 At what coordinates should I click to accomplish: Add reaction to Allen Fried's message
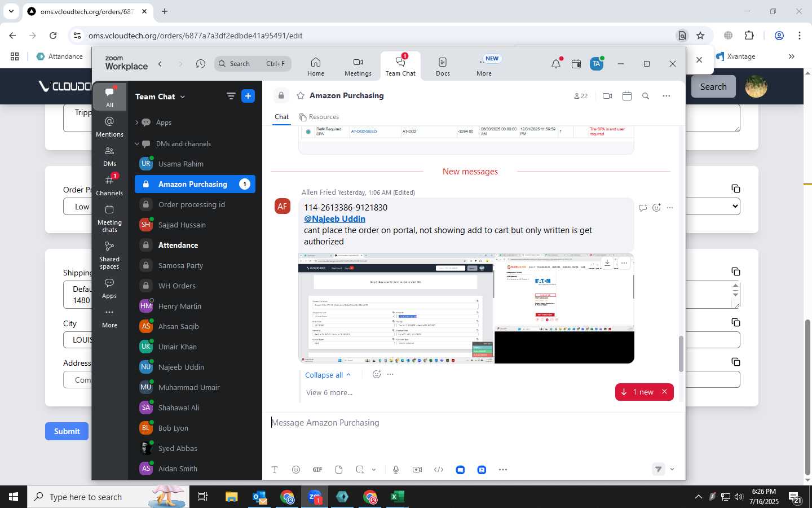click(x=656, y=208)
